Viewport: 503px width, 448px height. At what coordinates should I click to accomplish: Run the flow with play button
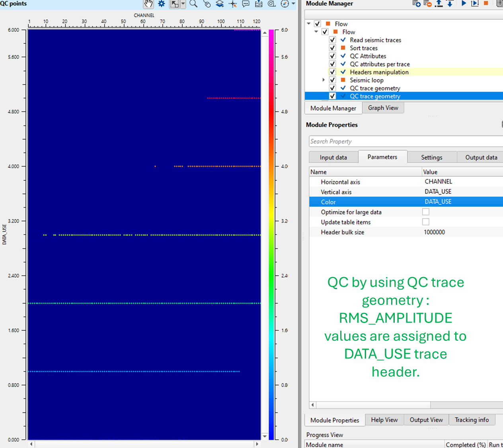click(464, 4)
